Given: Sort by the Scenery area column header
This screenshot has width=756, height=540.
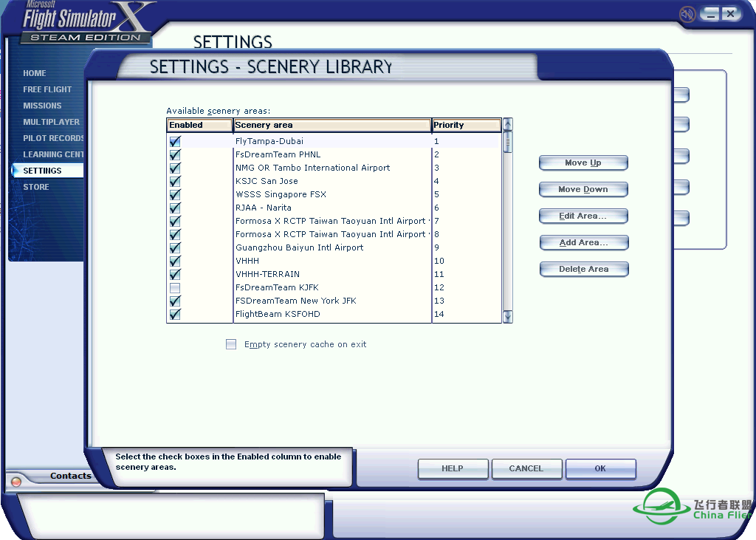Looking at the screenshot, I should (331, 126).
